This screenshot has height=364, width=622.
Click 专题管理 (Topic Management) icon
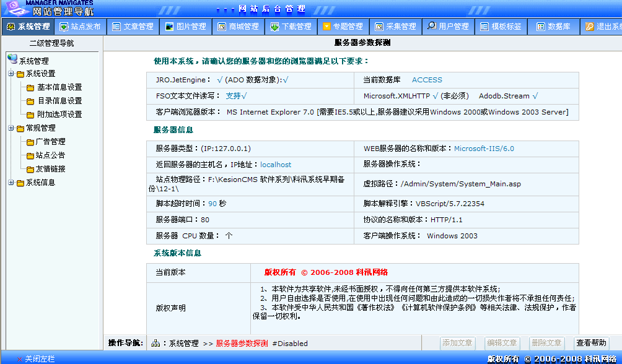tap(344, 27)
